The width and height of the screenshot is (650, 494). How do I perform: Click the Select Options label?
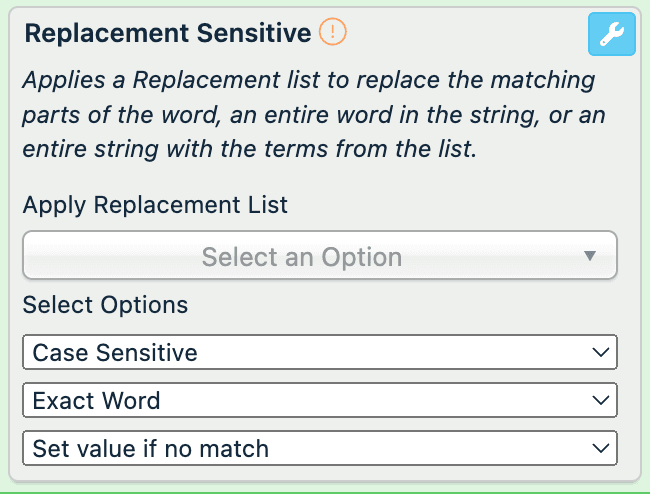[x=105, y=304]
